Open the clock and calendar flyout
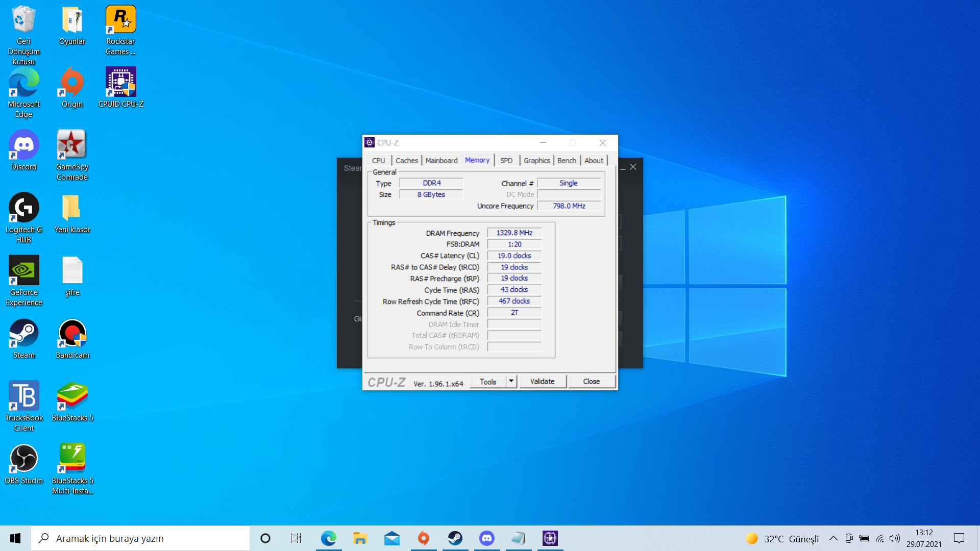This screenshot has height=551, width=980. pyautogui.click(x=924, y=538)
